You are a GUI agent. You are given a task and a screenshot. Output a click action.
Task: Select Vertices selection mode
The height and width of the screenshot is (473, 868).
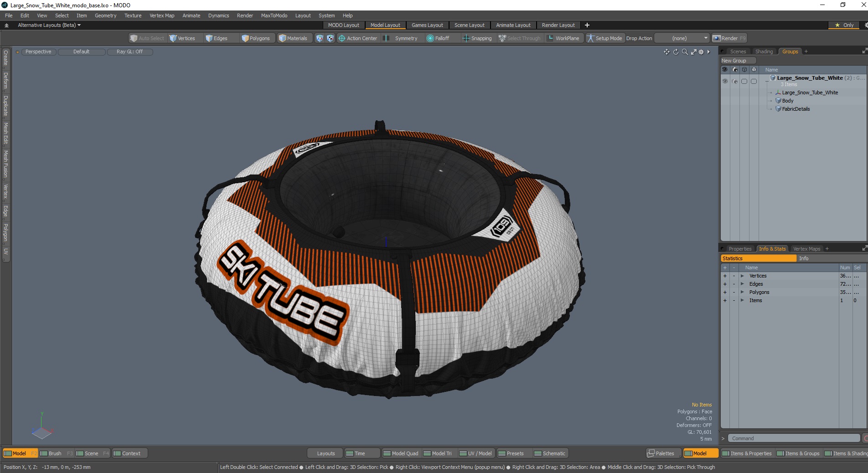[182, 38]
